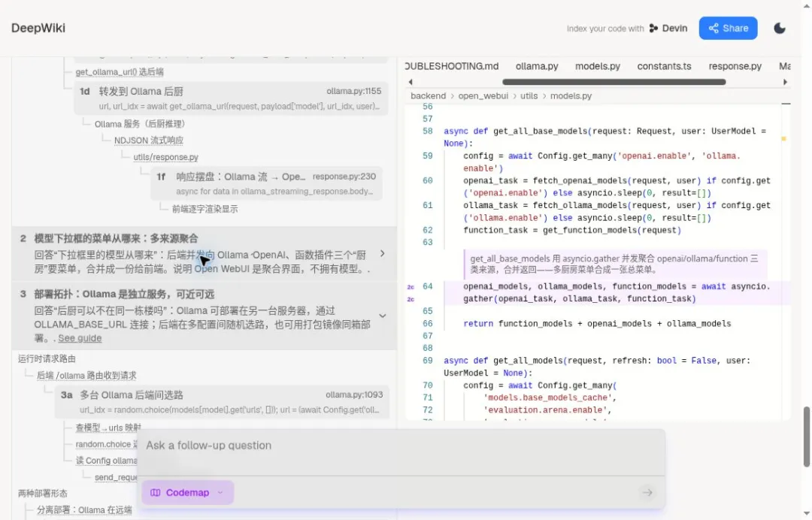Select the 两种部署形态 tree node
812x520 pixels.
click(x=42, y=494)
